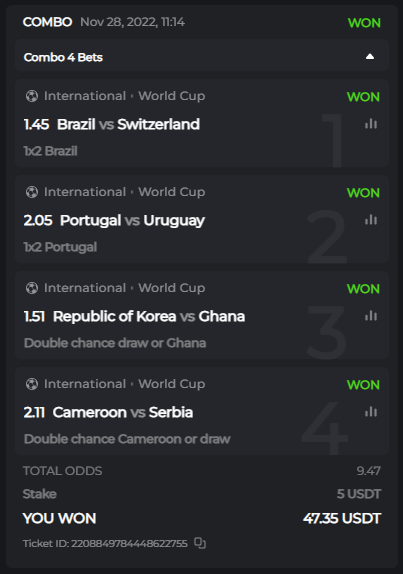Open the Brazil vs Switzerland match

click(128, 124)
